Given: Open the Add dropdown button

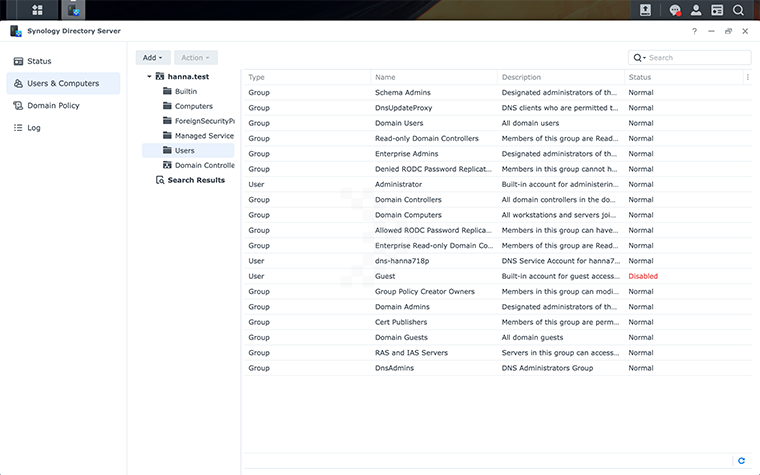Looking at the screenshot, I should 153,58.
